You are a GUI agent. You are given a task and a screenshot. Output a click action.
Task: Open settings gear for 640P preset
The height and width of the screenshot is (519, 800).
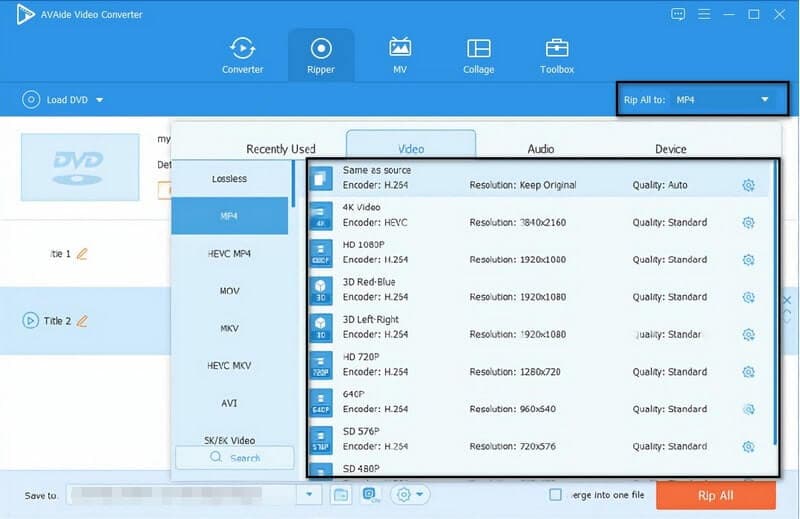coord(748,409)
